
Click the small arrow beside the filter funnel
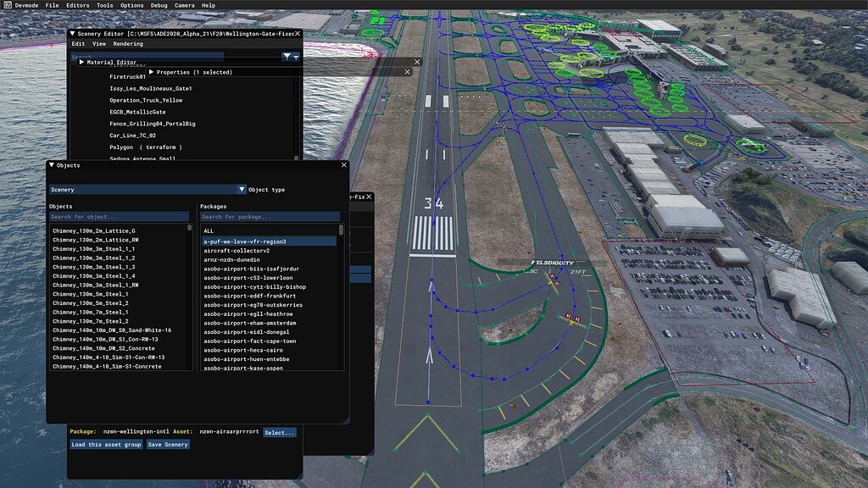click(295, 57)
